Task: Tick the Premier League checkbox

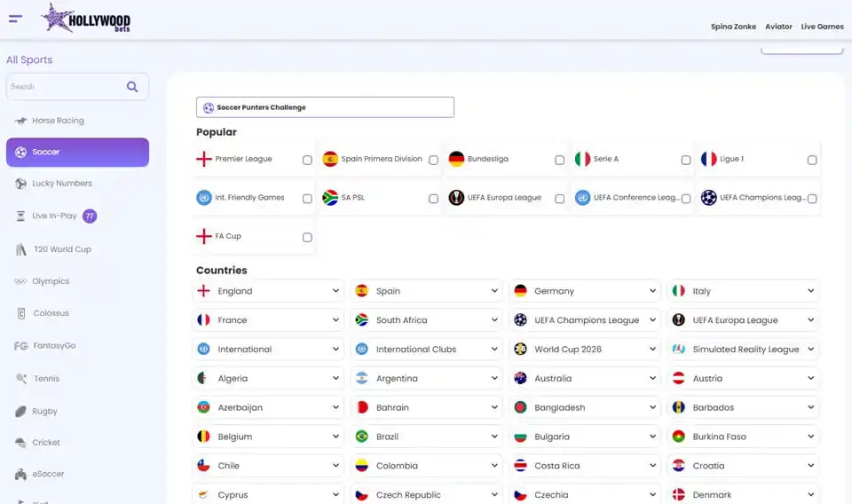Action: [x=307, y=161]
